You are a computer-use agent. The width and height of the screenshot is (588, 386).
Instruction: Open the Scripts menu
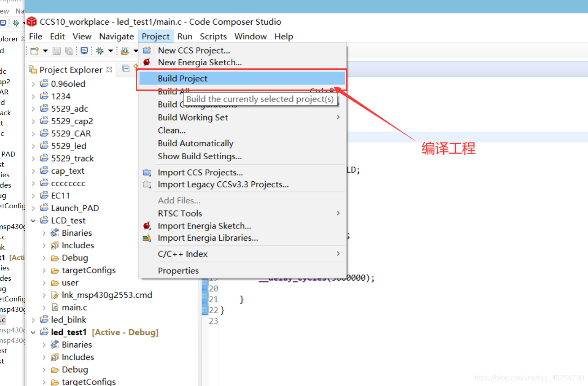[214, 36]
